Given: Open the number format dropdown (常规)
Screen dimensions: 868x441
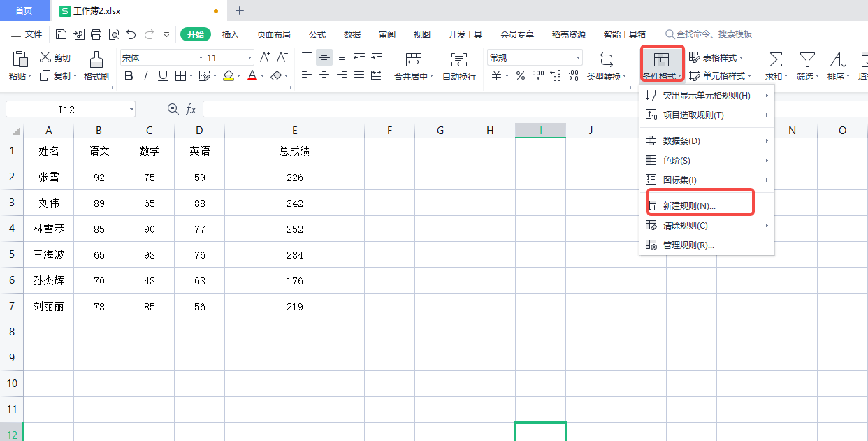Looking at the screenshot, I should [578, 58].
